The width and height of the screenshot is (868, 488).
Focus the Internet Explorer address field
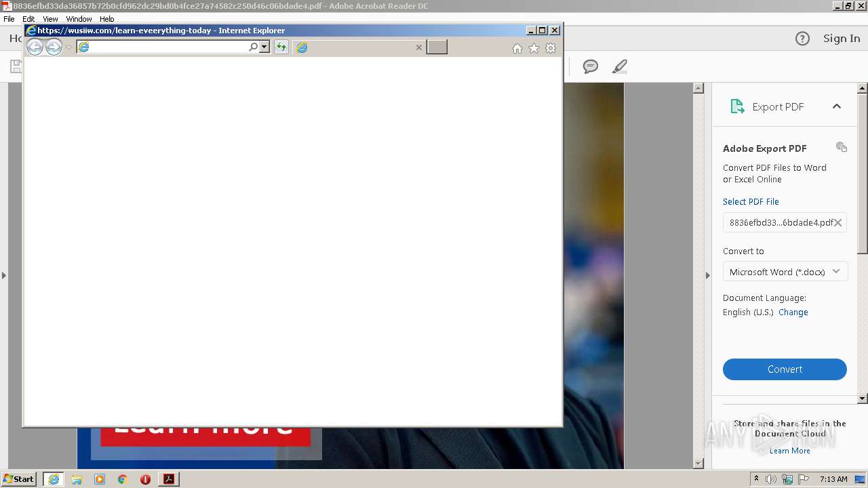click(168, 47)
